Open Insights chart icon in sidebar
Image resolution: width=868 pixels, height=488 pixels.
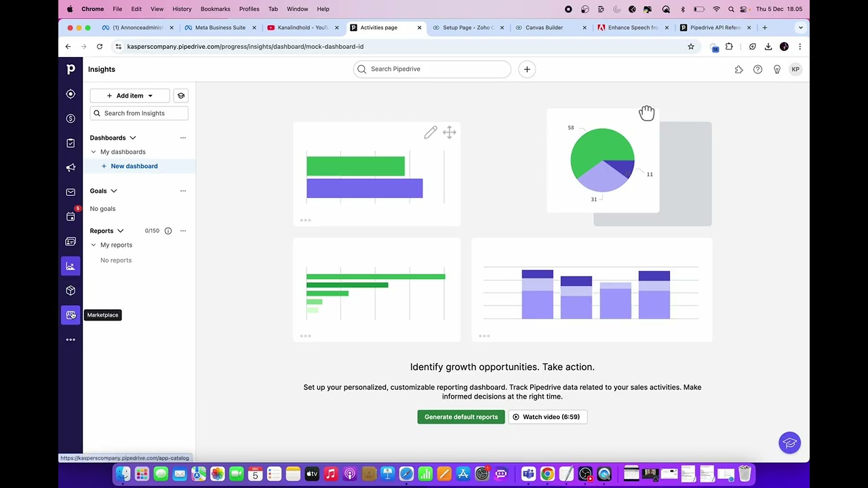point(71,266)
